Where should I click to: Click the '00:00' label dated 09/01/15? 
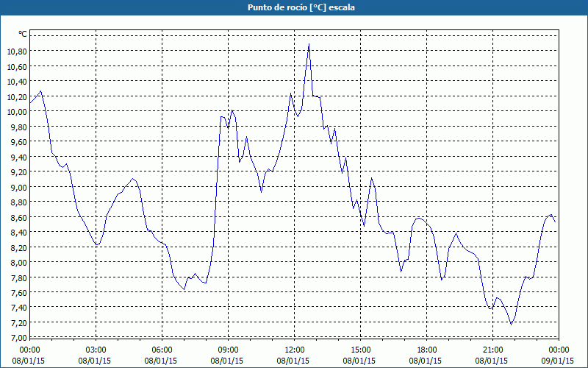pos(559,350)
